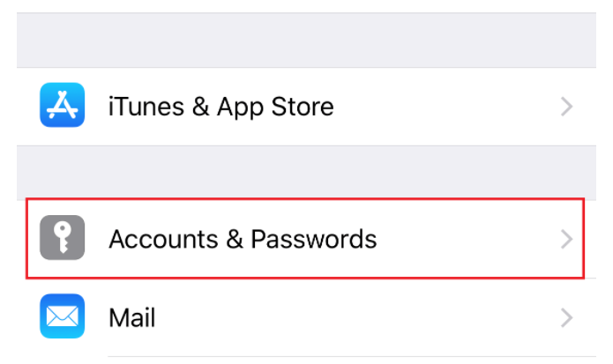Tap the blue App Store icon
The width and height of the screenshot is (613, 364).
(x=62, y=107)
